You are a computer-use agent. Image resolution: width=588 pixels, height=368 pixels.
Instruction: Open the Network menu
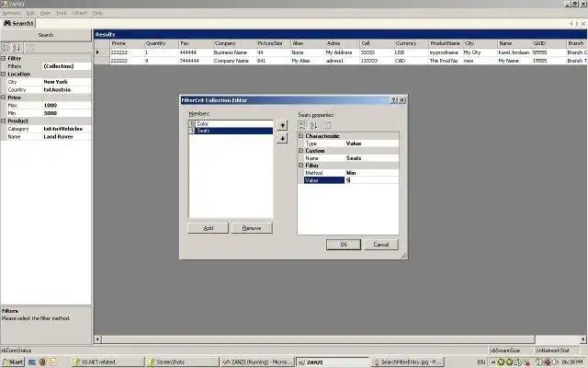point(12,13)
